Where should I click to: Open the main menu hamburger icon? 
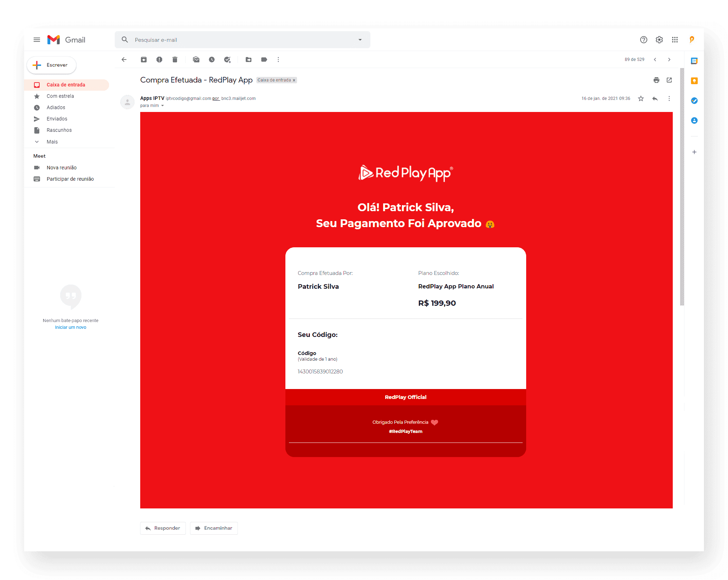click(x=37, y=40)
